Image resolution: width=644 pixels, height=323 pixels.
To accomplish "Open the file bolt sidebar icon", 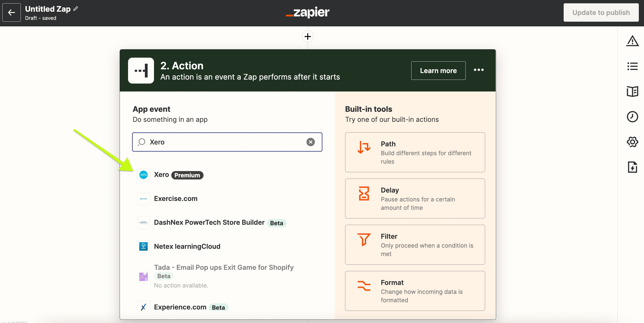I will pyautogui.click(x=633, y=167).
